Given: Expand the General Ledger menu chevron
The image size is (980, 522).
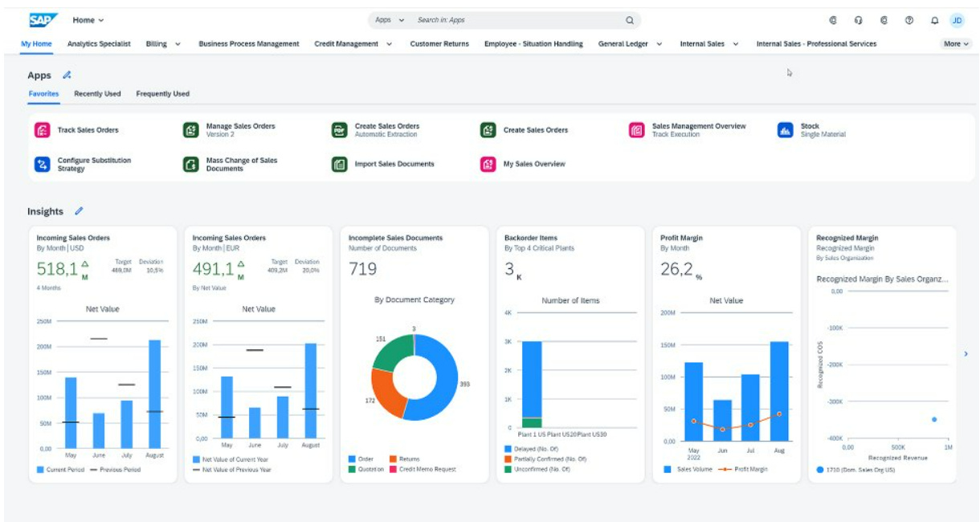Looking at the screenshot, I should 659,44.
